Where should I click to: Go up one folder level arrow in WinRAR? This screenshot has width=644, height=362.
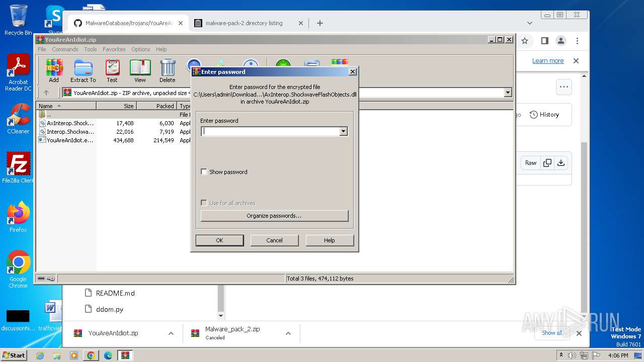pyautogui.click(x=46, y=93)
